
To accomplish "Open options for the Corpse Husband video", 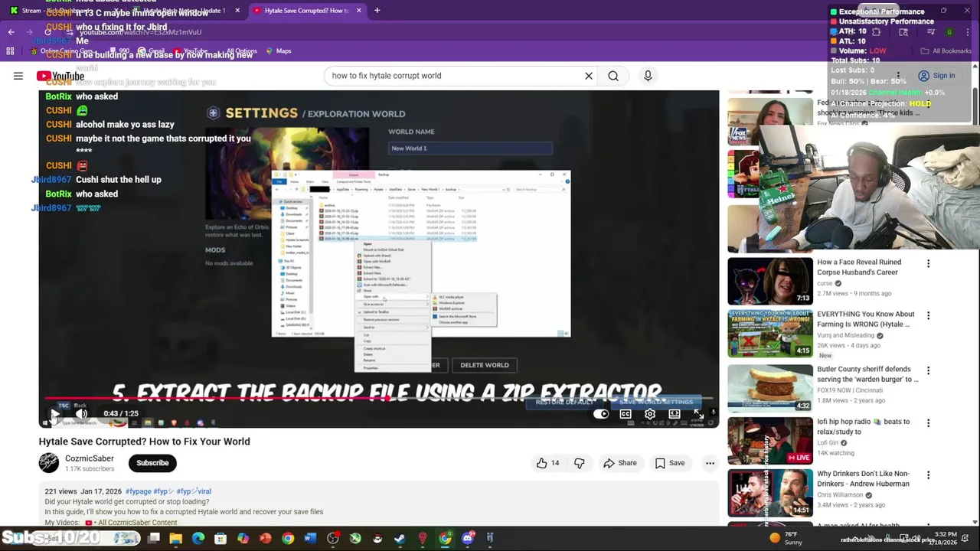I will click(x=928, y=264).
